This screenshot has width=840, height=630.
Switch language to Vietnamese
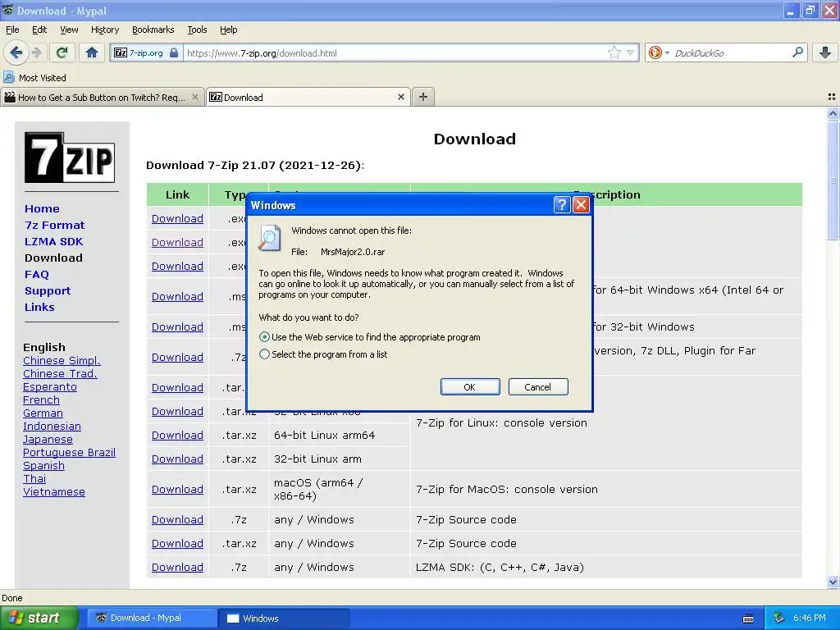tap(54, 492)
